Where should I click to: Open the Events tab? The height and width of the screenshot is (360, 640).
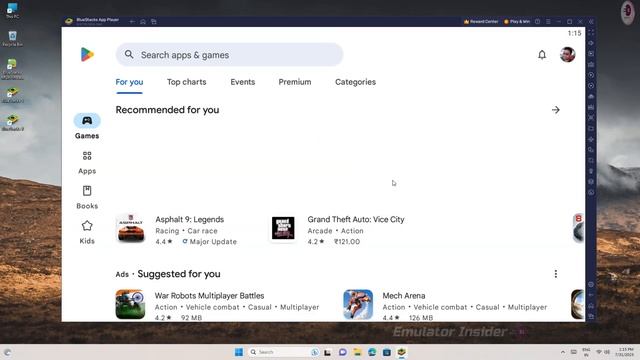click(242, 82)
